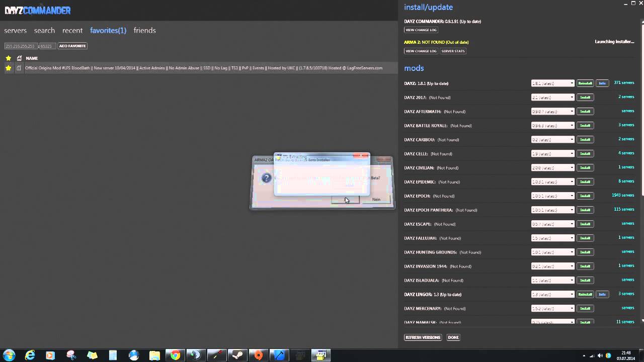Click the NAME column header

32,58
